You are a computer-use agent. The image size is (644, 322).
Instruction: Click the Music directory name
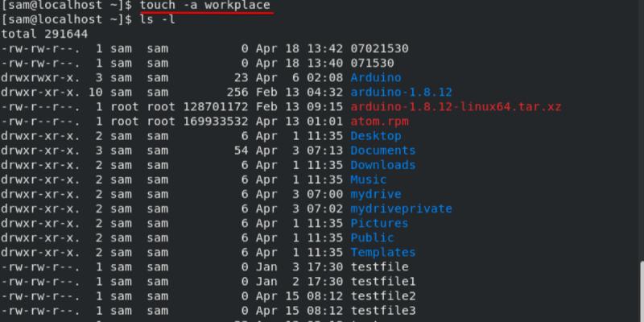pos(368,180)
